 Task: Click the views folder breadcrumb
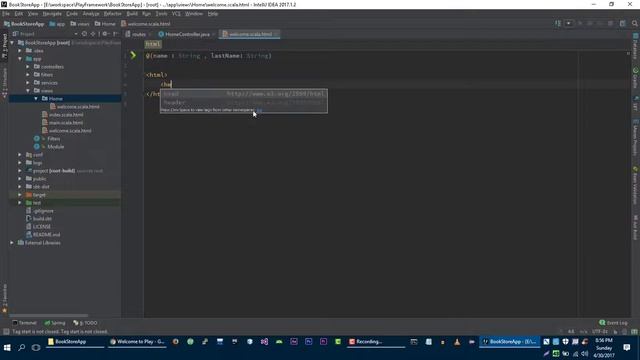(x=80, y=24)
